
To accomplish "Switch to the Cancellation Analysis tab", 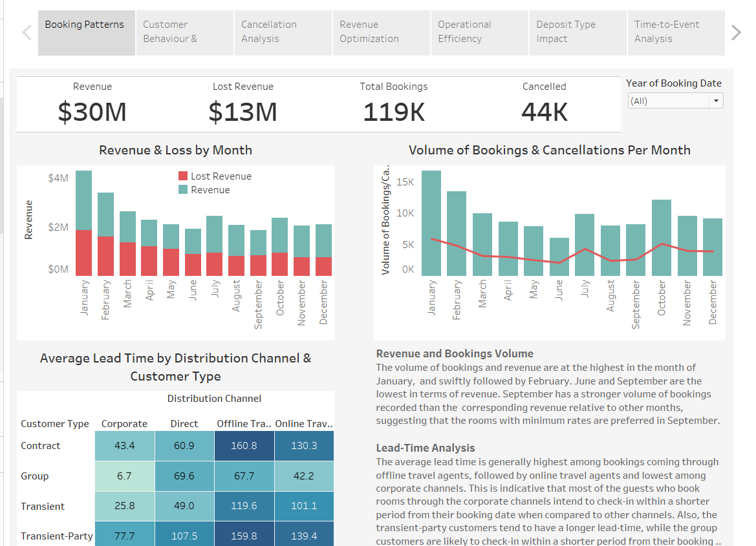I will [x=283, y=32].
